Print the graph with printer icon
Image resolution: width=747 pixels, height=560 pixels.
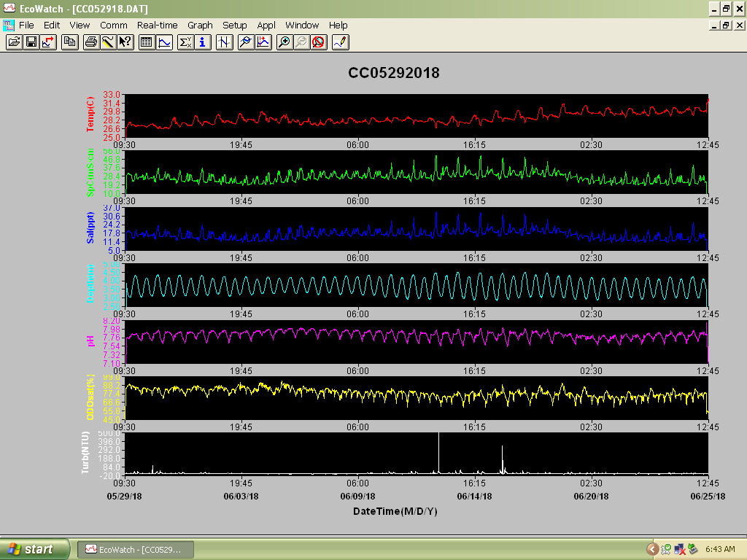91,42
